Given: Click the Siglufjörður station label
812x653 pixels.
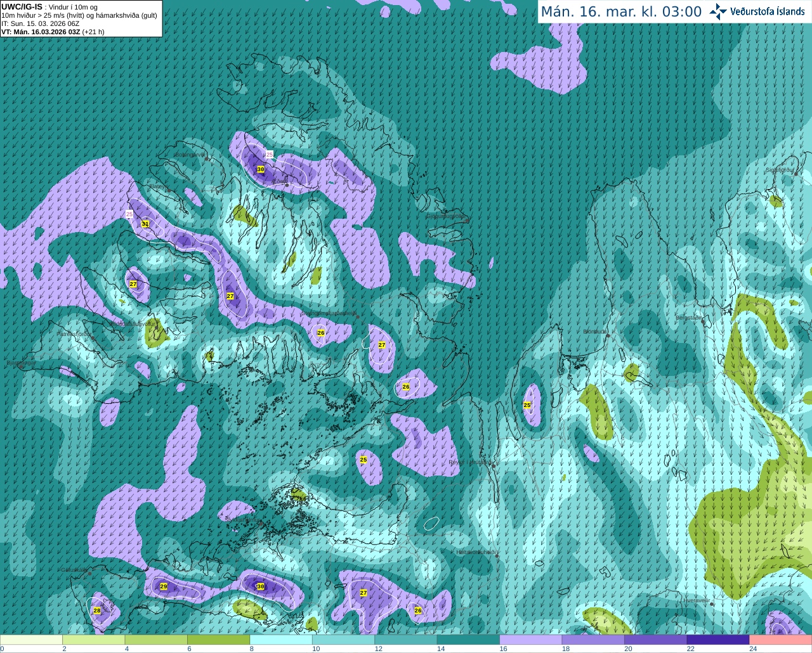Looking at the screenshot, I should click(780, 170).
